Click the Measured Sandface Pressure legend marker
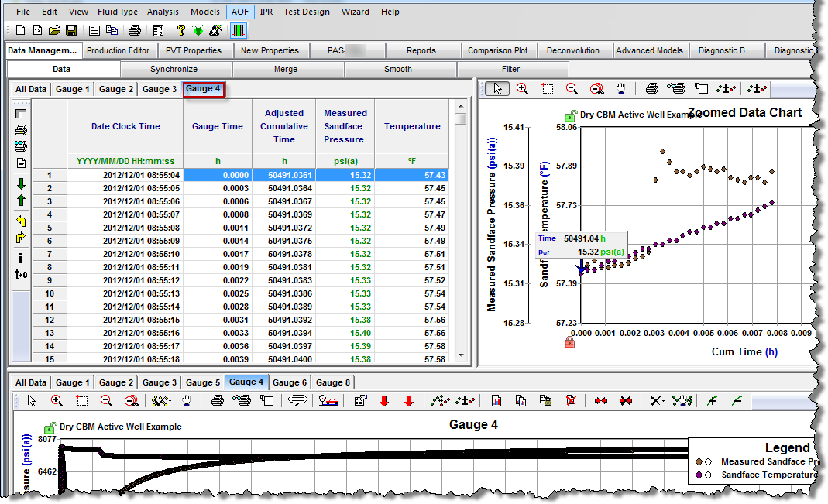 (x=699, y=461)
